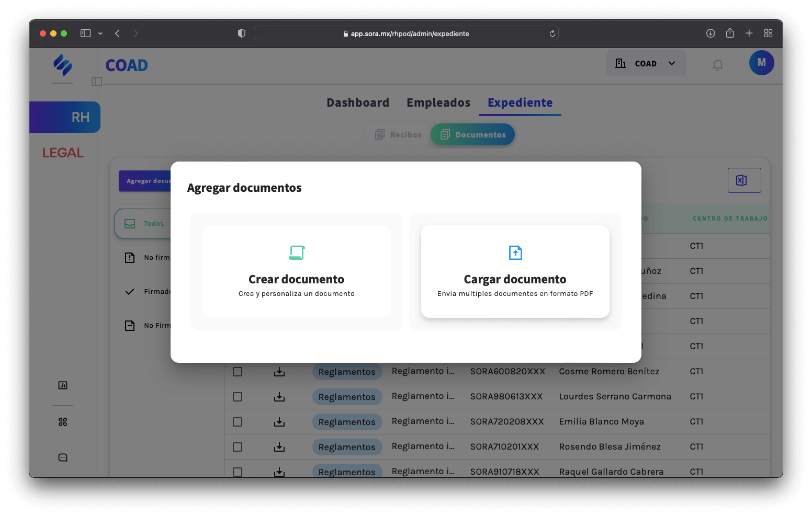Open the chart reports icon in sidebar
Viewport: 812px width, 516px height.
[63, 385]
